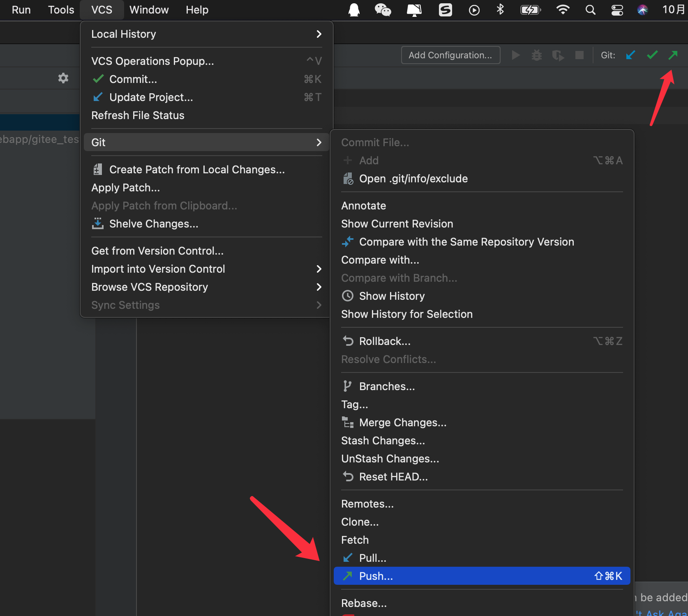688x616 pixels.
Task: Open the Help menu
Action: (x=197, y=10)
